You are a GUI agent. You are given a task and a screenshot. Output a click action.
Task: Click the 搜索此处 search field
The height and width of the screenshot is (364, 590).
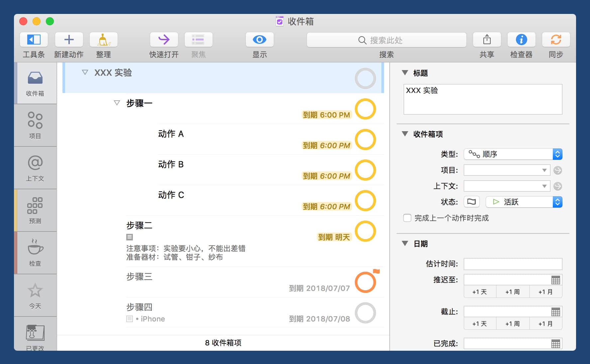tap(386, 40)
